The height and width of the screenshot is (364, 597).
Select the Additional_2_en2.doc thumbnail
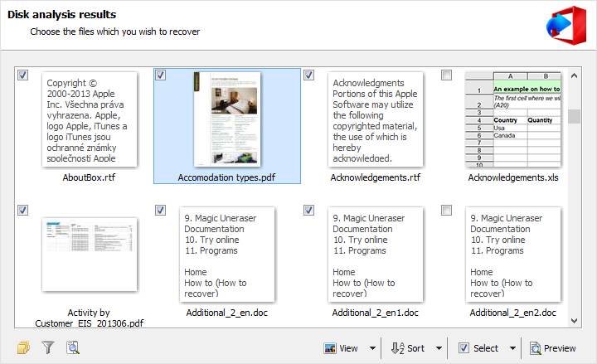(x=513, y=255)
